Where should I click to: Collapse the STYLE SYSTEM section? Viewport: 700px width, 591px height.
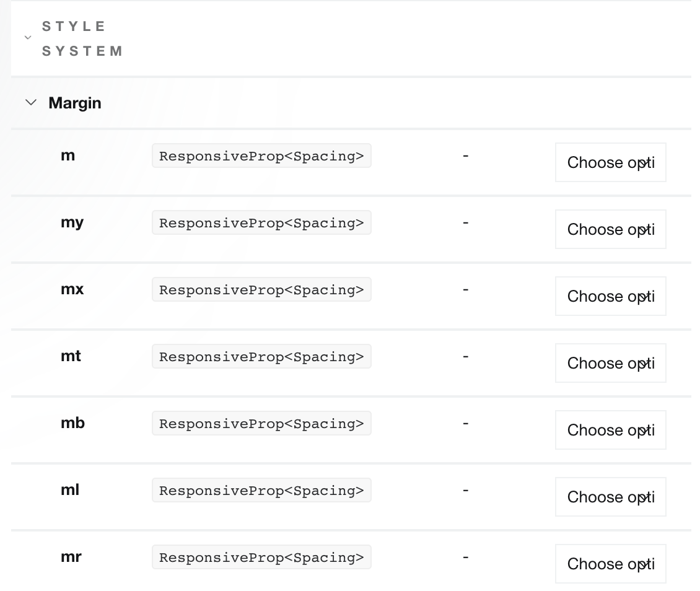click(x=28, y=38)
